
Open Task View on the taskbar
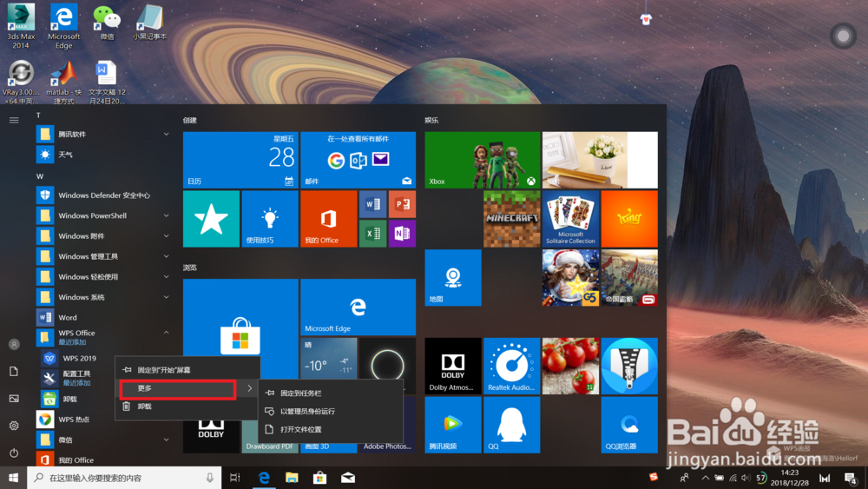[235, 478]
